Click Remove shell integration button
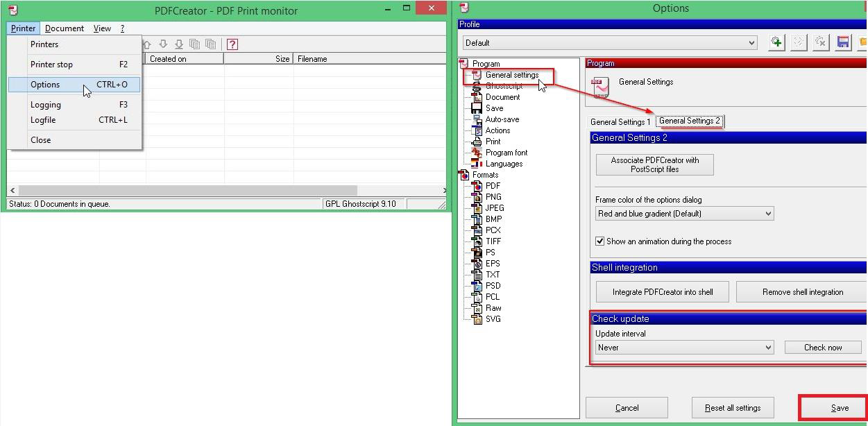 [801, 292]
